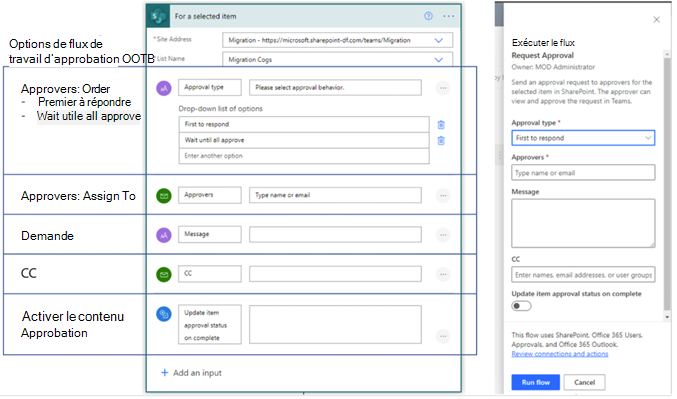Viewport: 677px width, 399px height.
Task: Delete the First to respond option
Action: 441,125
